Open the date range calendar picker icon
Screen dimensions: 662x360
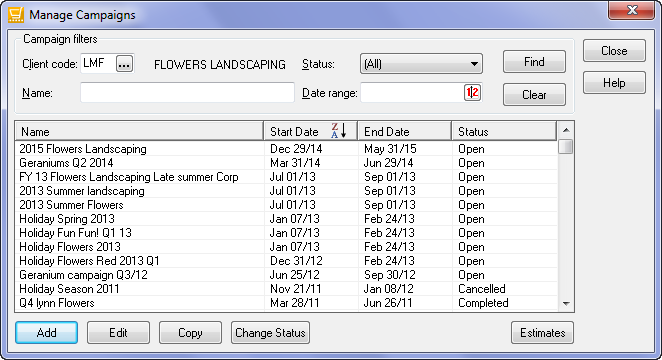click(472, 92)
